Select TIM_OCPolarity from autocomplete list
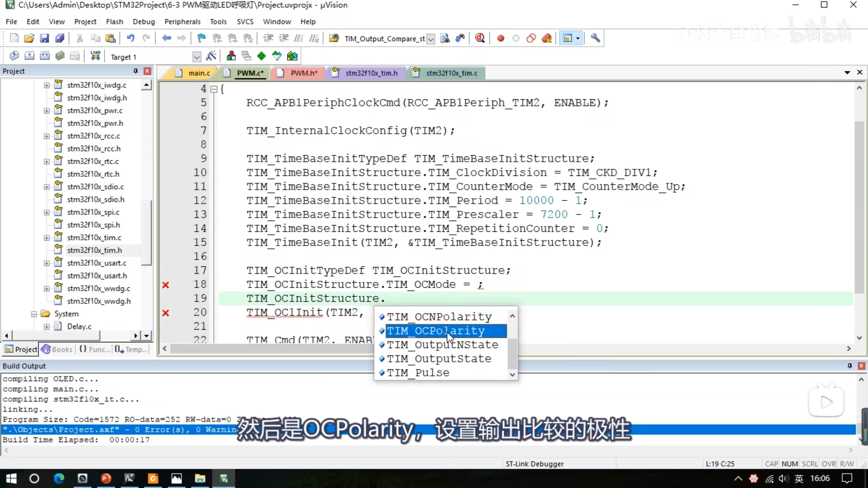This screenshot has width=868, height=488. (x=436, y=331)
